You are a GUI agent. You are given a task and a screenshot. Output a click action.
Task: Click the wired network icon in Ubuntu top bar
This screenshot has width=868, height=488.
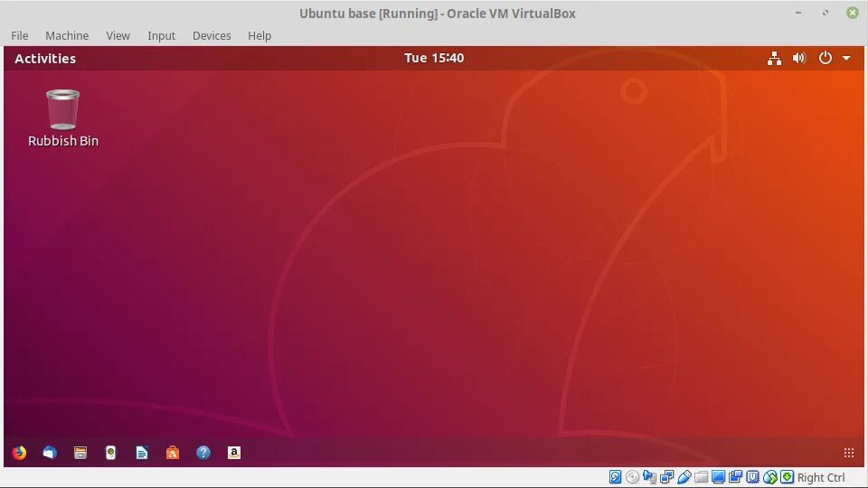click(774, 58)
